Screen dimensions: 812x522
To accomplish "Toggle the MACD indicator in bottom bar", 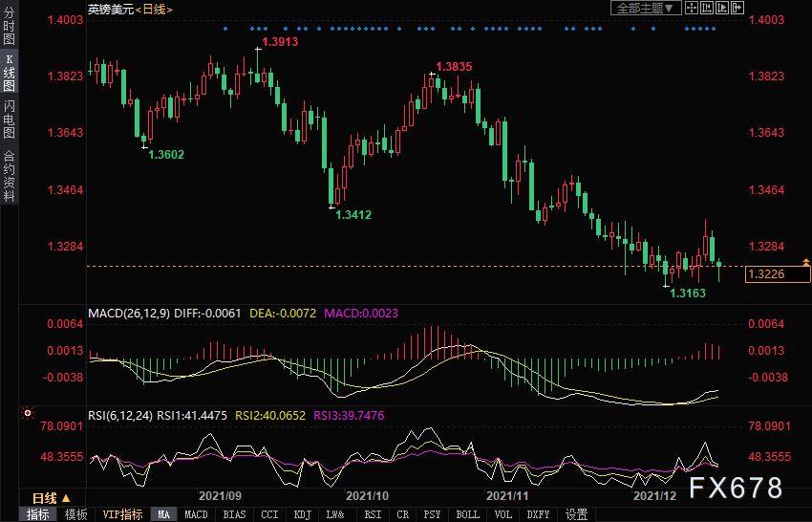I will (x=196, y=514).
